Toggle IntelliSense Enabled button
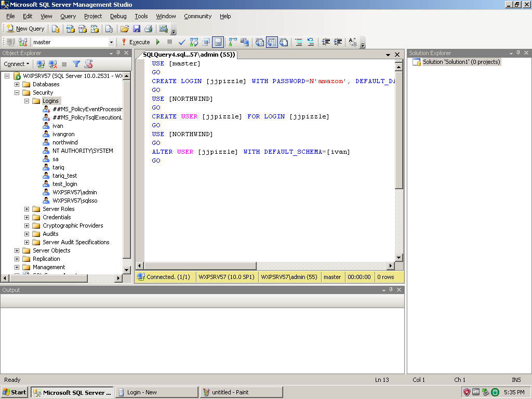This screenshot has height=399, width=532. [x=218, y=42]
